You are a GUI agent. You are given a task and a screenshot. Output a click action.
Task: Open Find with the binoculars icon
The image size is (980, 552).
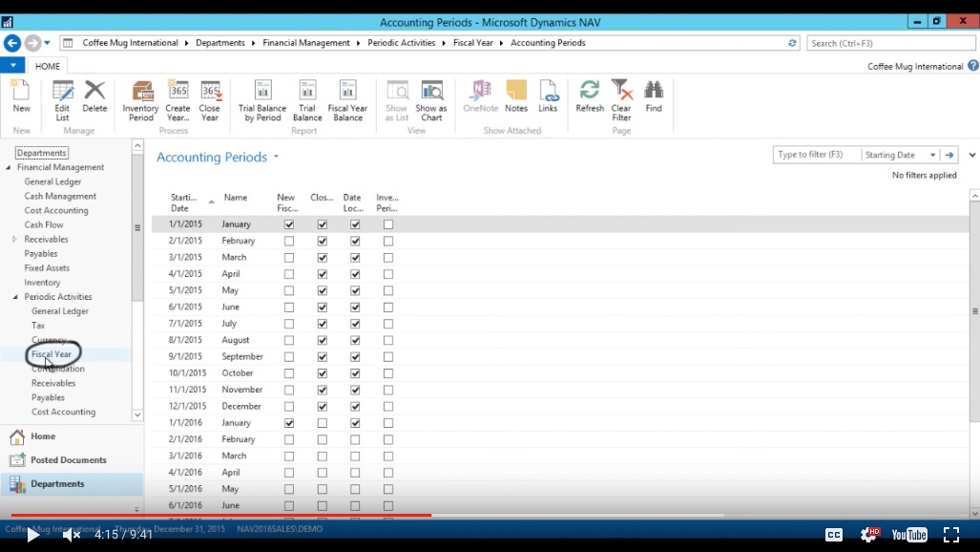point(654,96)
